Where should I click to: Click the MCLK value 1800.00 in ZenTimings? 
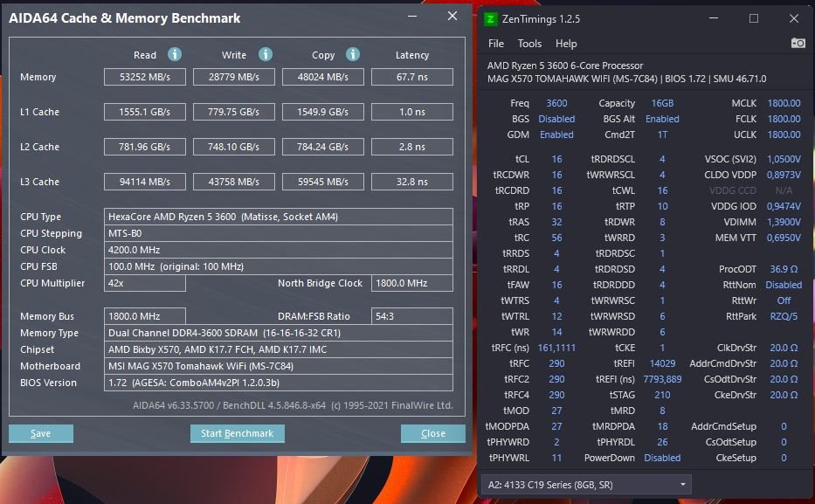click(784, 103)
